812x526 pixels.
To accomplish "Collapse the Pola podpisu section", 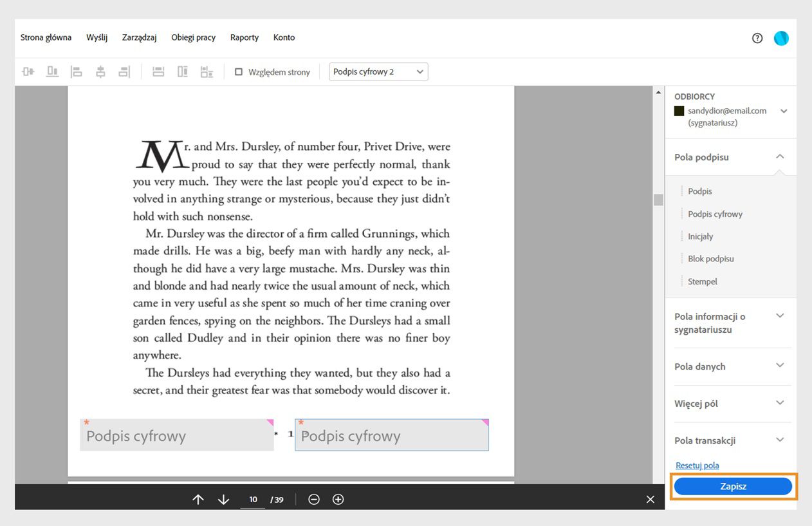I will click(x=780, y=156).
